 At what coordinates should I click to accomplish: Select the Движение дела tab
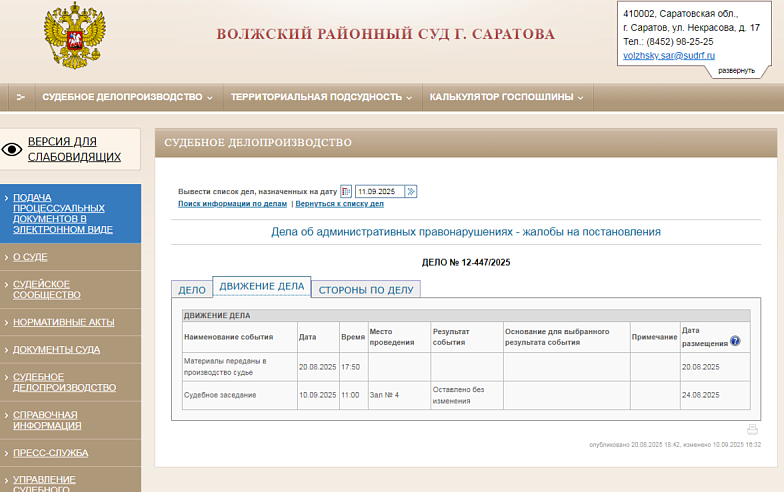[262, 286]
